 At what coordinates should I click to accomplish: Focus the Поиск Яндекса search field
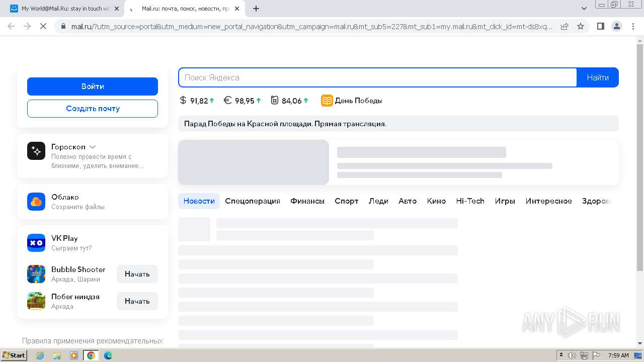[x=377, y=77]
